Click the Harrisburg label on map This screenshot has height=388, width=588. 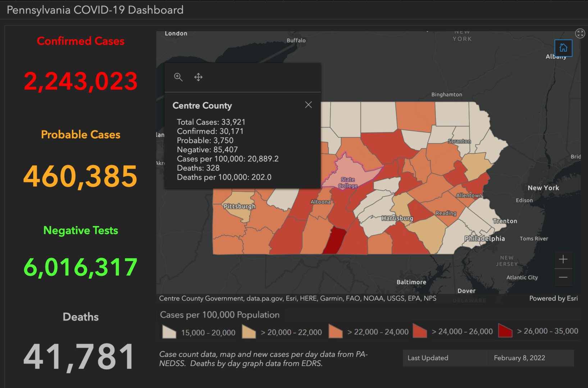[397, 218]
